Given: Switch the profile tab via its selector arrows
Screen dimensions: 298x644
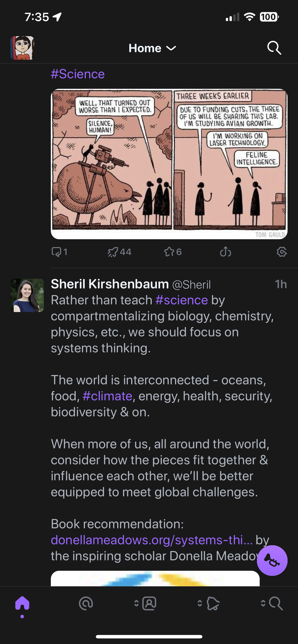Looking at the screenshot, I should [x=137, y=604].
